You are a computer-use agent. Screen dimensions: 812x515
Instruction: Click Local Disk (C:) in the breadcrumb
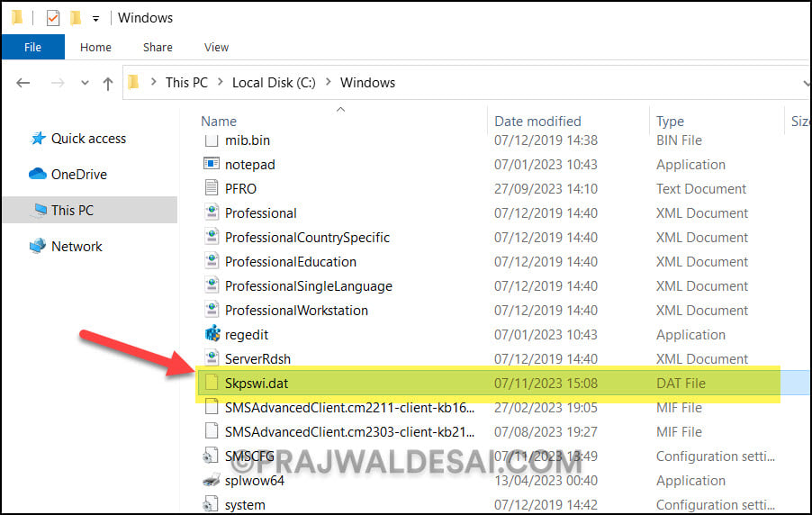(x=274, y=82)
